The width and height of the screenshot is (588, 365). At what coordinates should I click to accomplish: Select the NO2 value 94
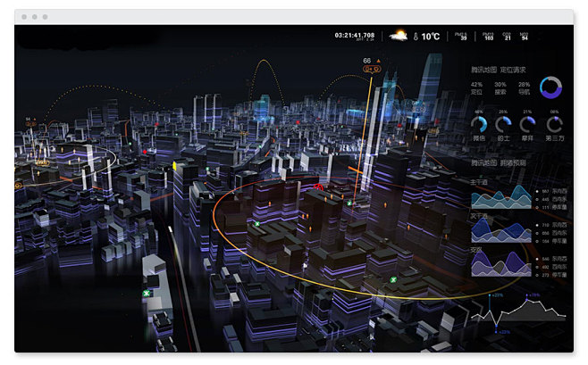tap(525, 38)
